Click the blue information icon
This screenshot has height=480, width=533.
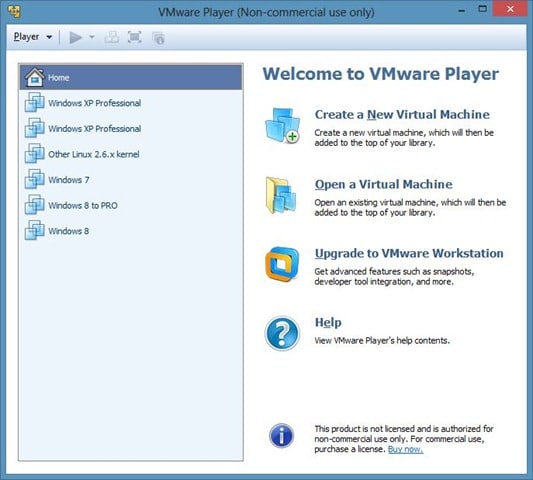pyautogui.click(x=281, y=436)
